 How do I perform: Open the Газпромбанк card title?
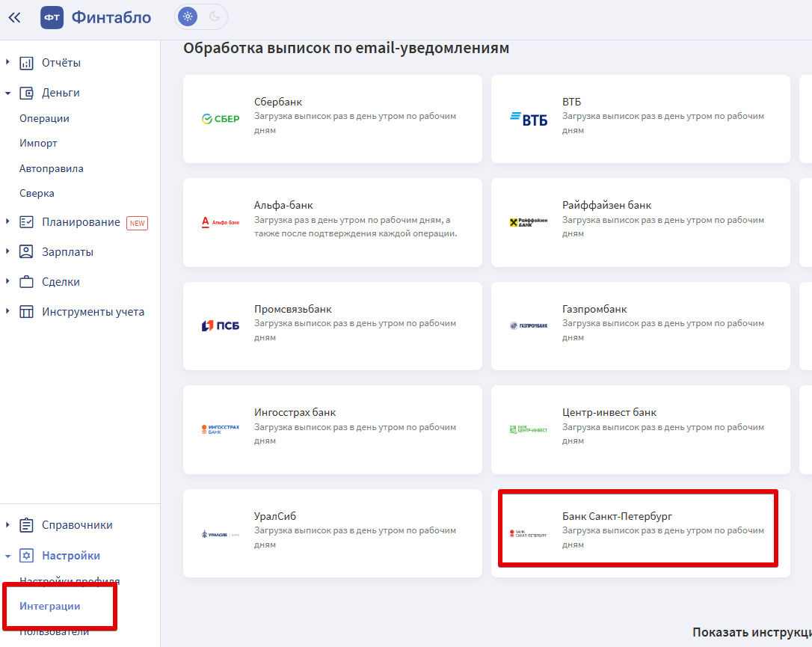pyautogui.click(x=594, y=309)
